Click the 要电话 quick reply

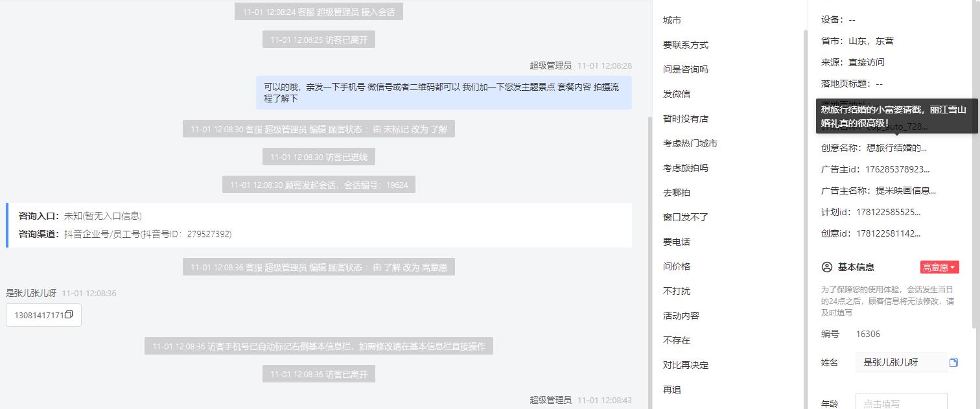[677, 242]
